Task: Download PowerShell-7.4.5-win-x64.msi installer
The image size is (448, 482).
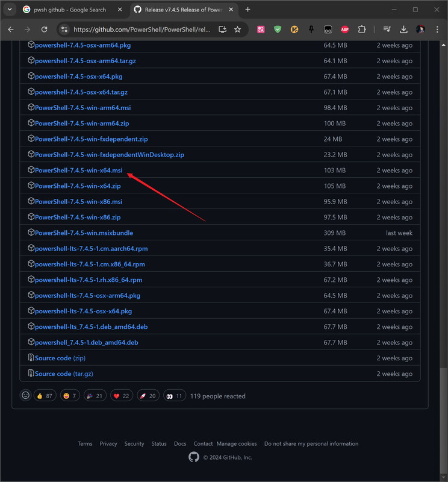Action: pos(79,171)
